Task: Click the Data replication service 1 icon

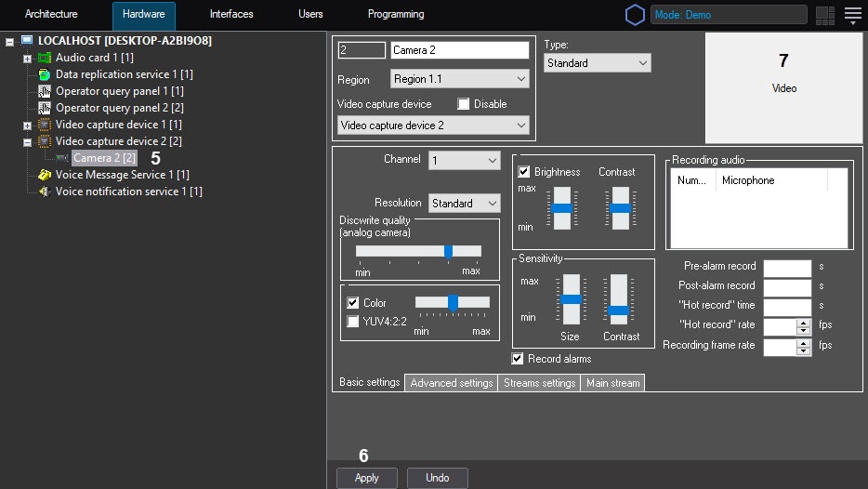Action: tap(44, 74)
